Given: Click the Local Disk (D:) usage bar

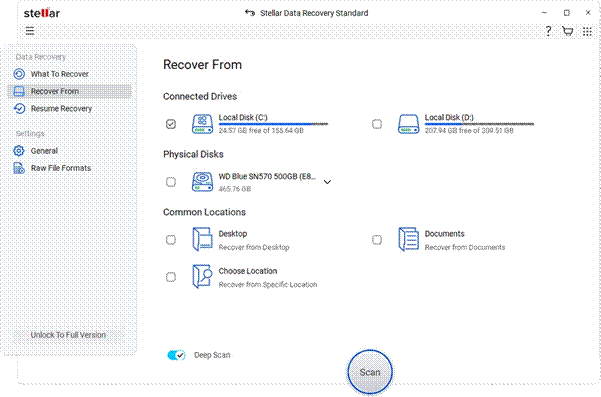Looking at the screenshot, I should (479, 124).
